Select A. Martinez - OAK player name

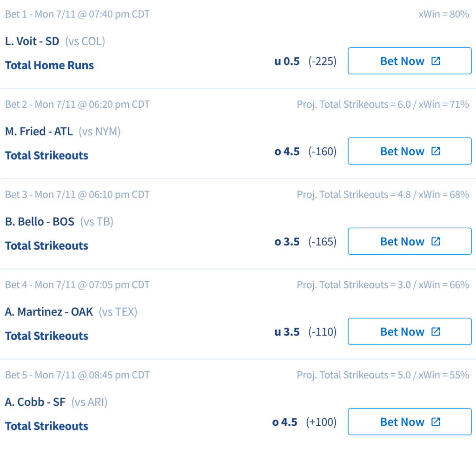point(49,312)
